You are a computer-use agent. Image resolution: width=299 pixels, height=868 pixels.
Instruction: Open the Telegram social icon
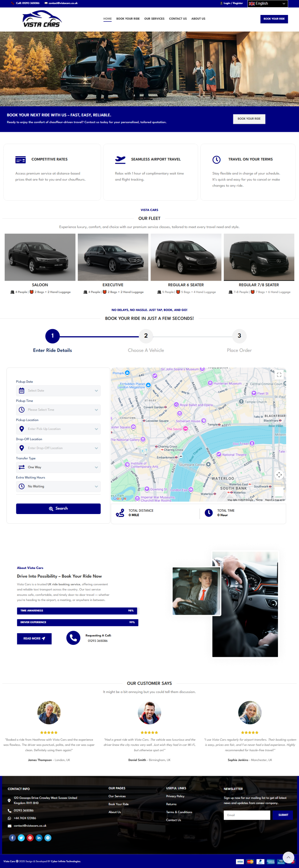coord(48,838)
